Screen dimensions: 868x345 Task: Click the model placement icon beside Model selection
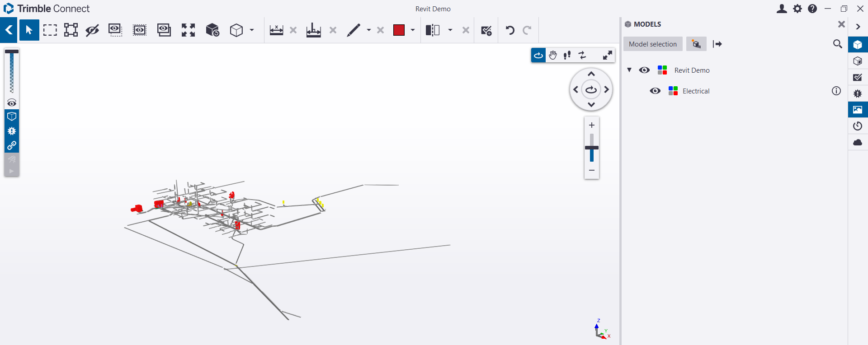[x=696, y=44]
